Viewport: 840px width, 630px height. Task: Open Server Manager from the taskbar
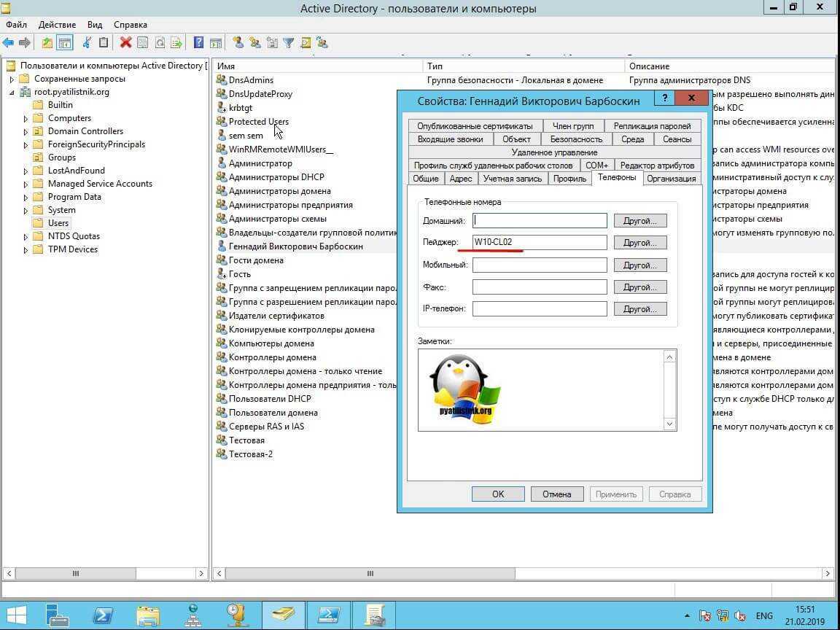tap(59, 614)
